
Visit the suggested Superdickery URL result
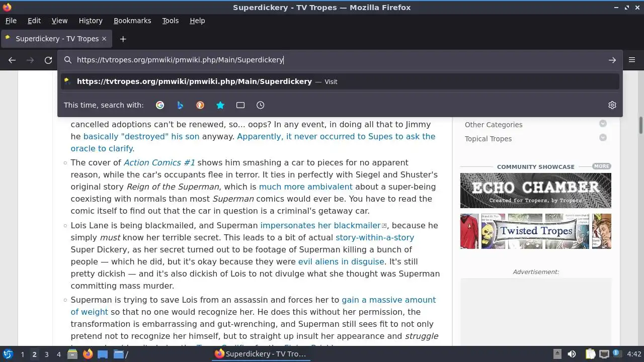[340, 81]
